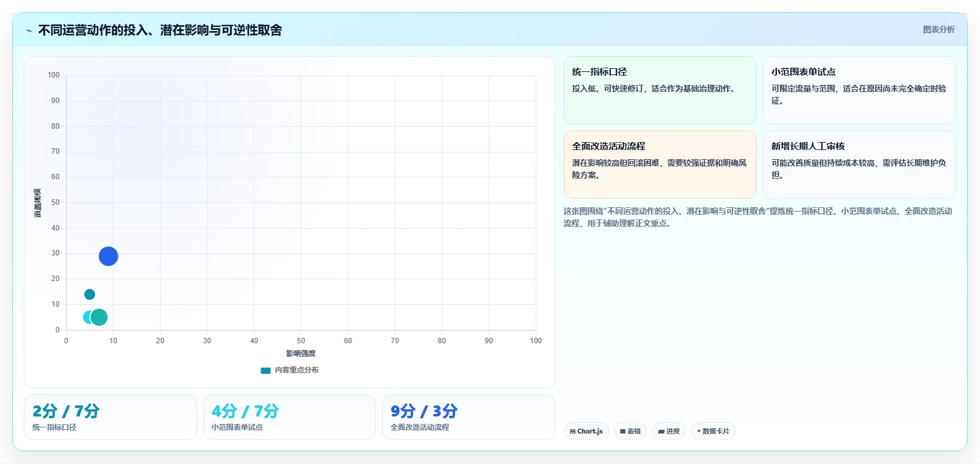Click the 9分 / 3分 score value
The width and height of the screenshot is (980, 464).
(423, 411)
